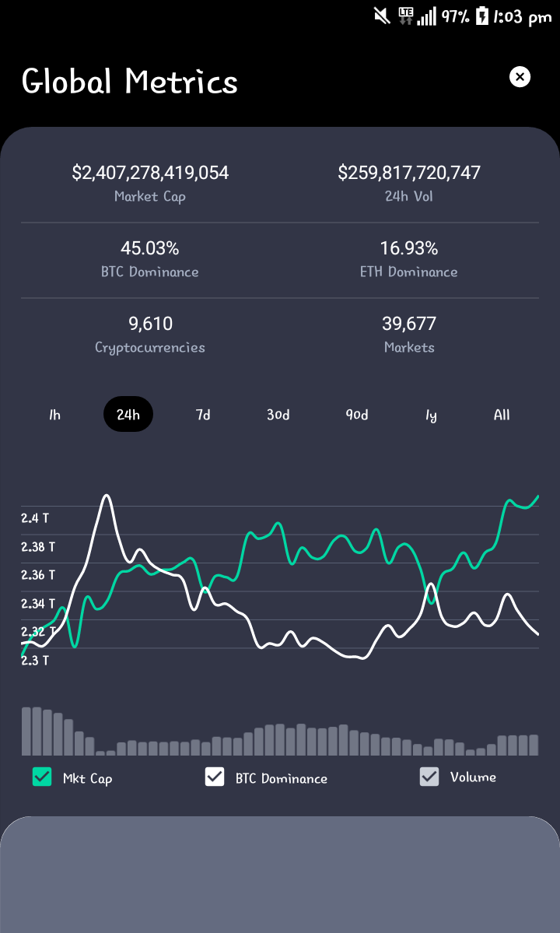Disable the Volume checkbox
The height and width of the screenshot is (933, 560).
[429, 777]
